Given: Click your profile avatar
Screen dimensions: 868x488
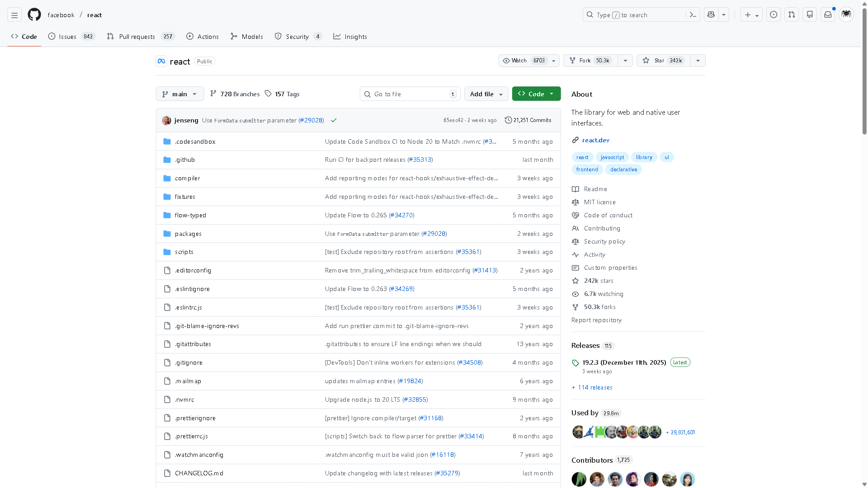Looking at the screenshot, I should click(x=846, y=14).
